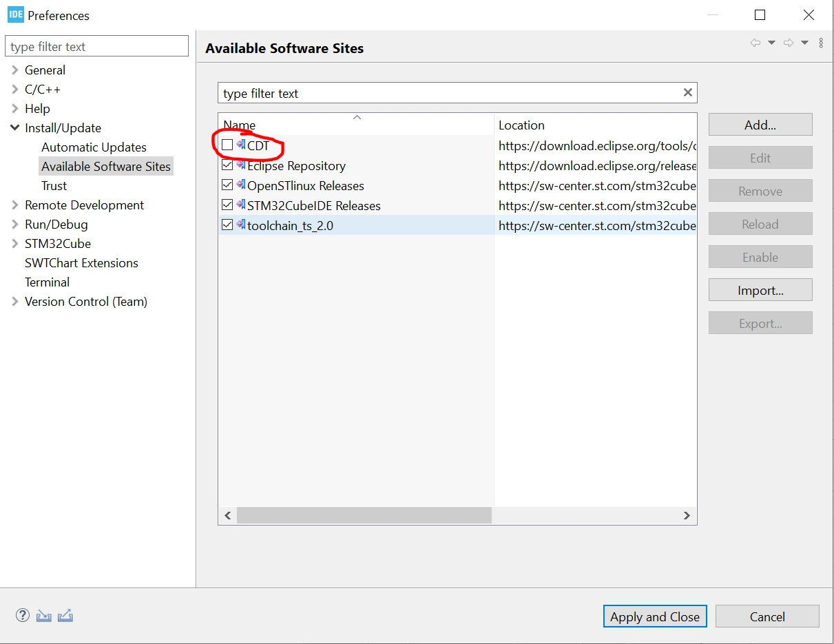Clear the sites filter with the X icon
Screen dimensions: 834x644
[x=687, y=92]
